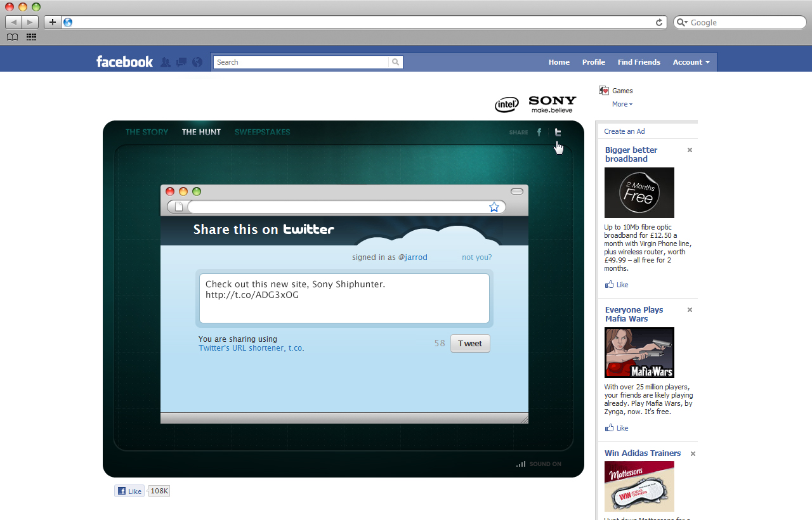The image size is (812, 520).
Task: Go to Facebook Home
Action: tap(559, 62)
